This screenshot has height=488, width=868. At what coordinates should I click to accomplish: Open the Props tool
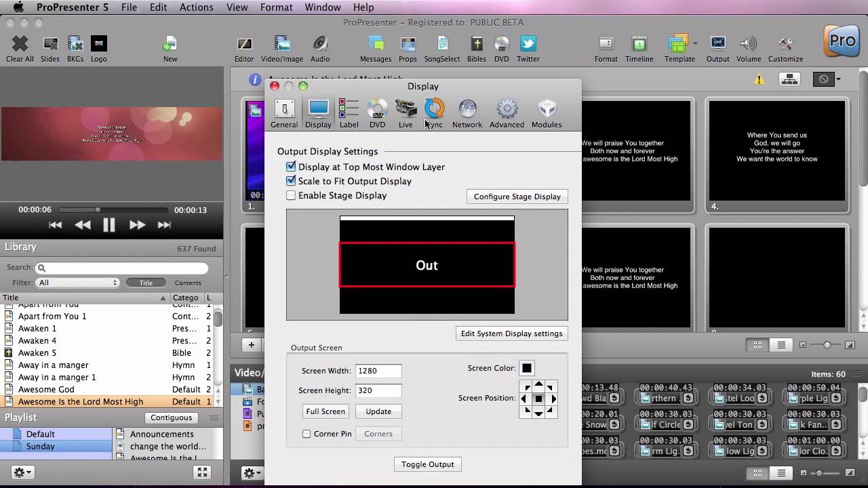pyautogui.click(x=408, y=49)
